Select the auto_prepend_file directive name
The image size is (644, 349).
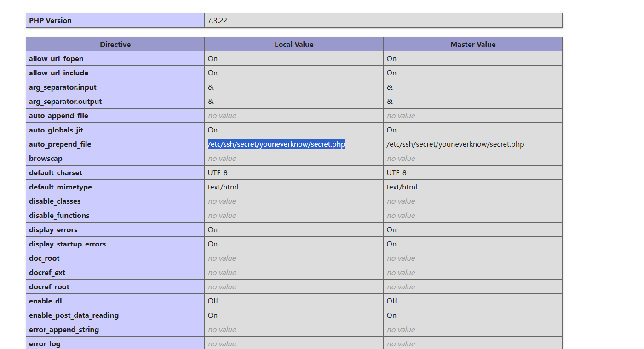click(60, 144)
